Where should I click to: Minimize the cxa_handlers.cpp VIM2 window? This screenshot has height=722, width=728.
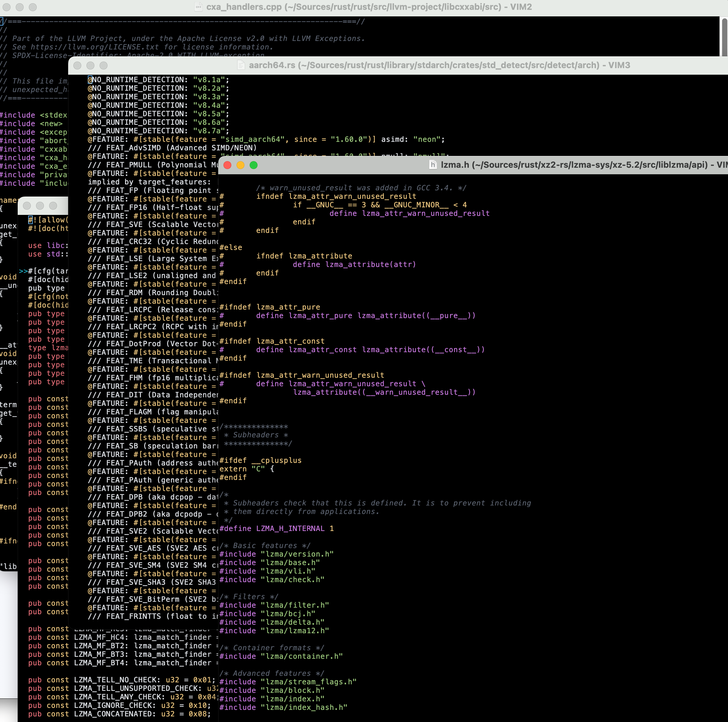(x=20, y=7)
